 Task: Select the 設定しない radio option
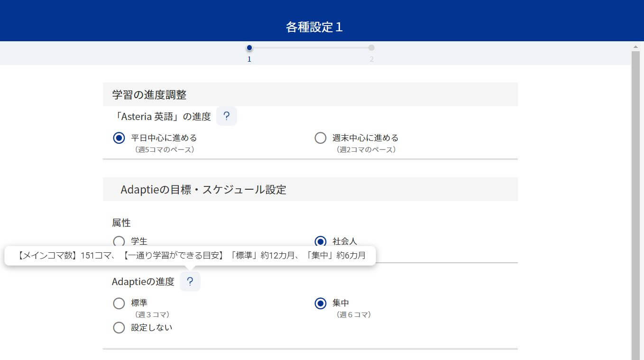coord(119,328)
